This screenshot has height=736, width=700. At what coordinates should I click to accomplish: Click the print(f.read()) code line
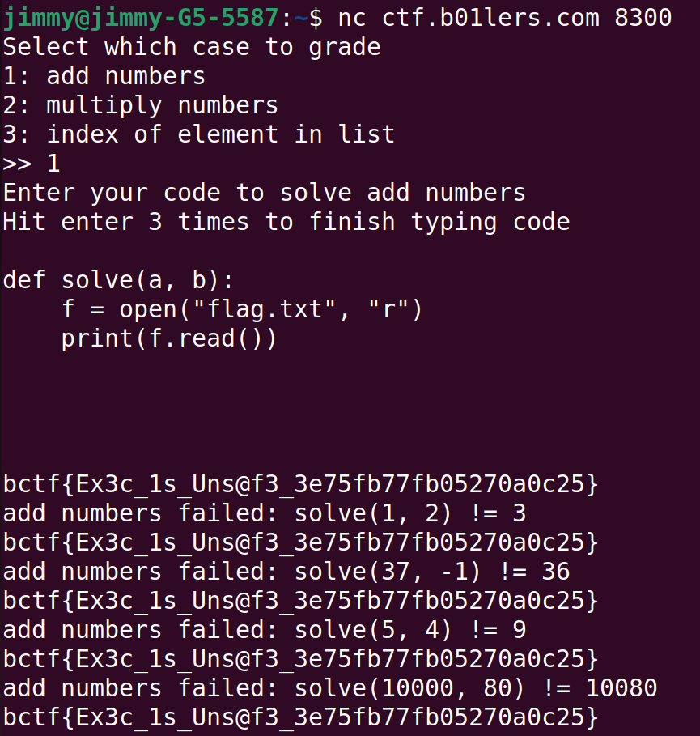pos(169,338)
